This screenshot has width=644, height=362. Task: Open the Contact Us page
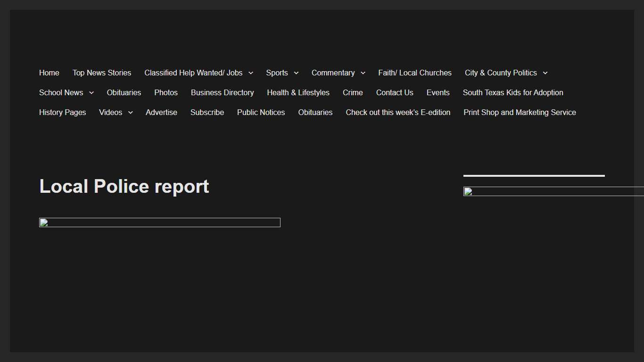click(395, 93)
